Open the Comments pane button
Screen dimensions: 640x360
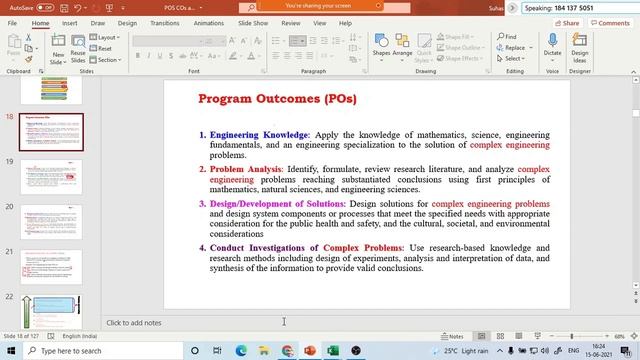pyautogui.click(x=610, y=23)
